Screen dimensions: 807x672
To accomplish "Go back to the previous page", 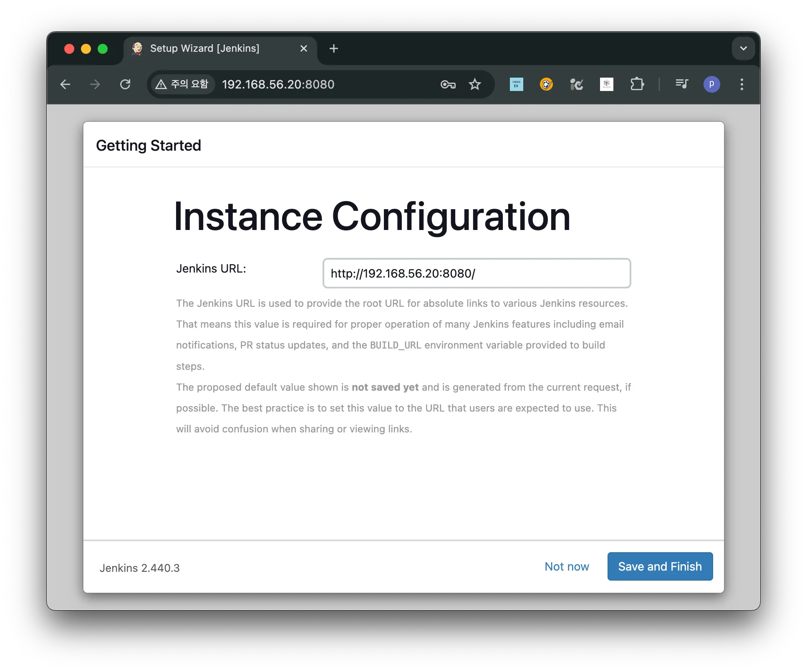I will [x=66, y=84].
